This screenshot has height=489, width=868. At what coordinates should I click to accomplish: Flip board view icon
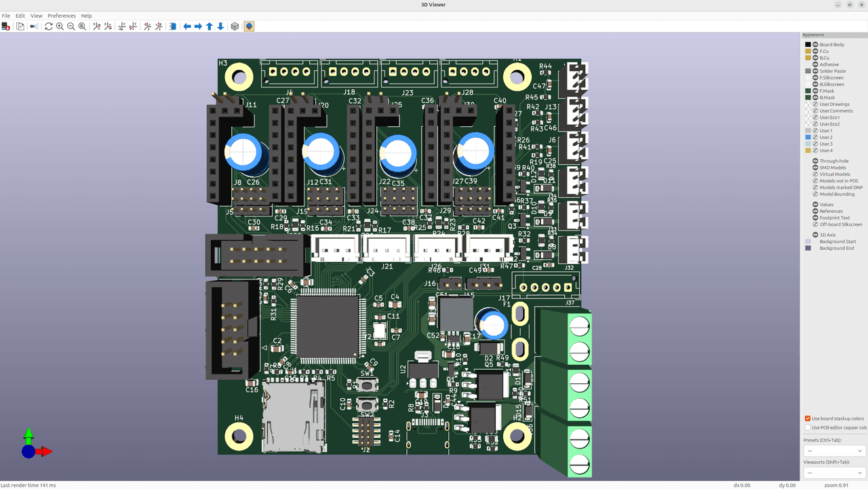tap(172, 26)
